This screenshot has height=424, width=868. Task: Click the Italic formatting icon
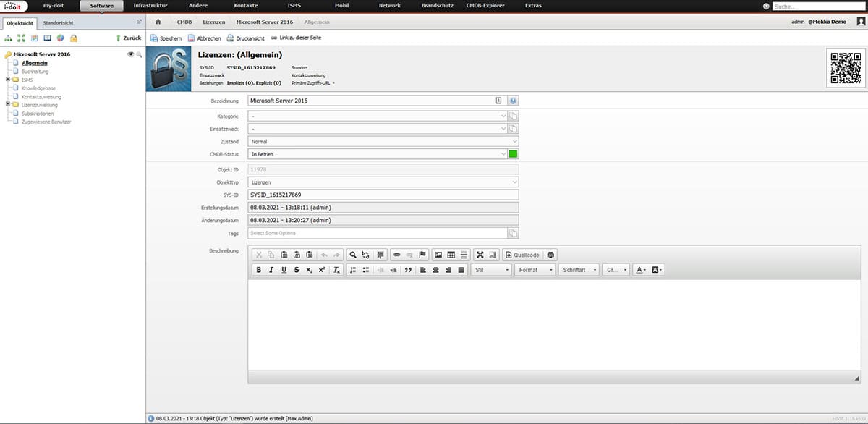271,270
